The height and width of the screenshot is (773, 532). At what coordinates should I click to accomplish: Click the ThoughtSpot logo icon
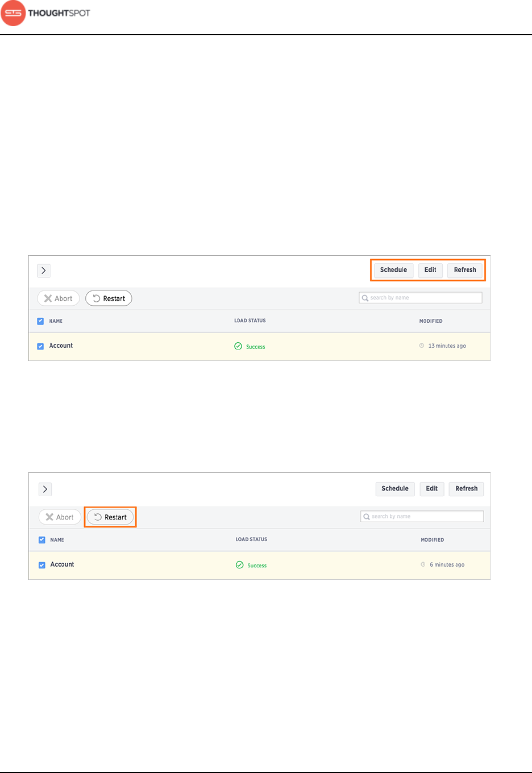coord(14,13)
